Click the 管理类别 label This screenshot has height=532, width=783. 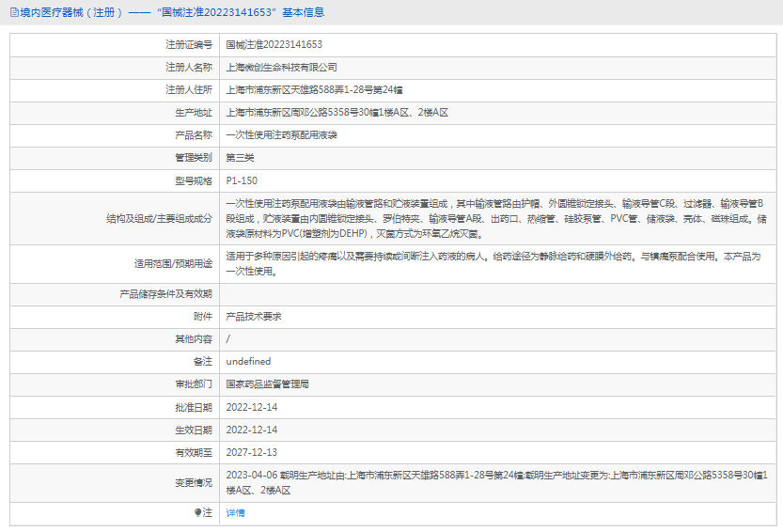(x=194, y=158)
